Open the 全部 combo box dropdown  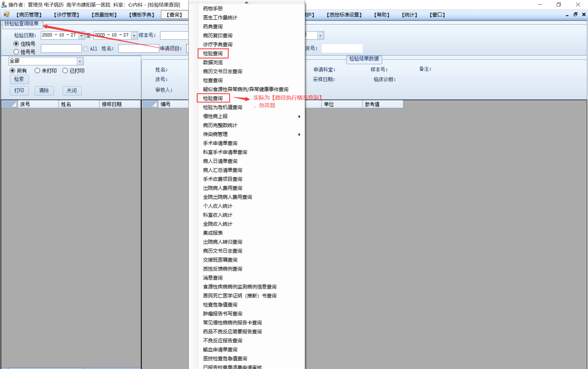tap(80, 61)
